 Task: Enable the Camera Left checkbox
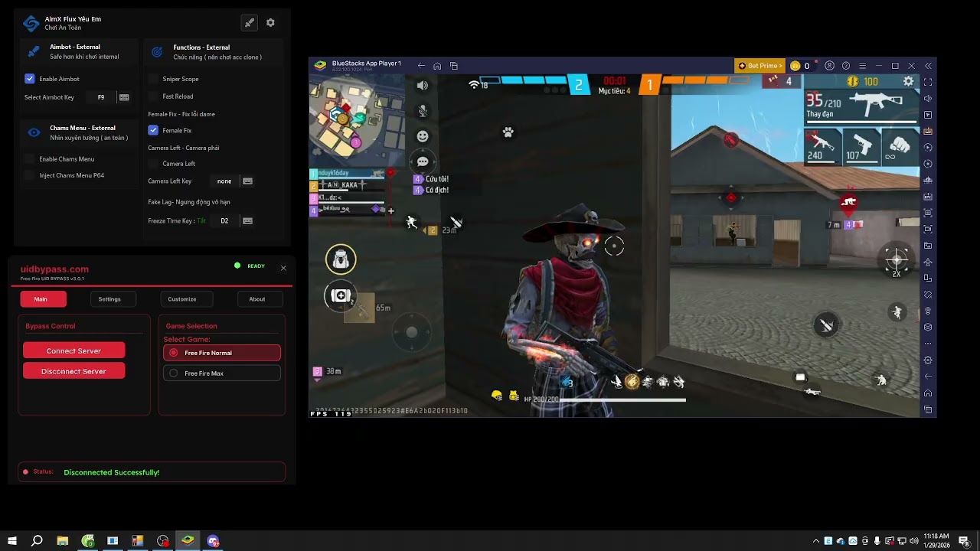coord(153,164)
